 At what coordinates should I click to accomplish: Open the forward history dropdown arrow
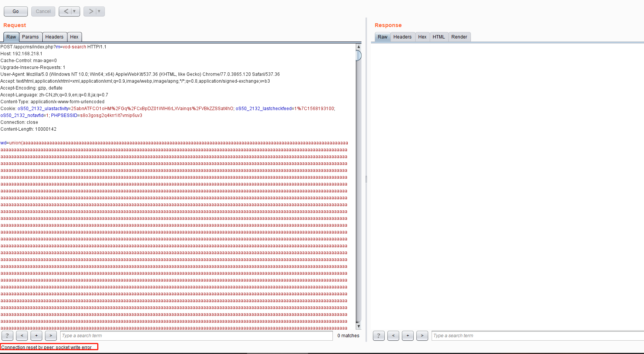tap(100, 11)
